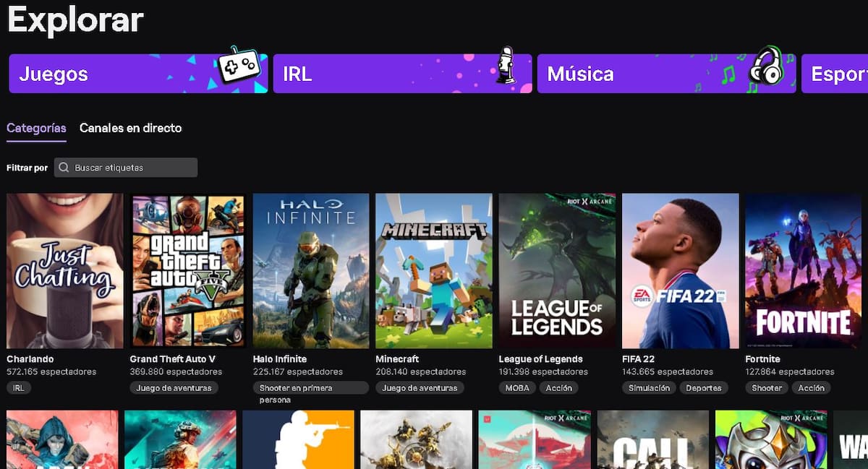Image resolution: width=868 pixels, height=469 pixels.
Task: Click the magnifier icon in tag search
Action: [x=64, y=168]
